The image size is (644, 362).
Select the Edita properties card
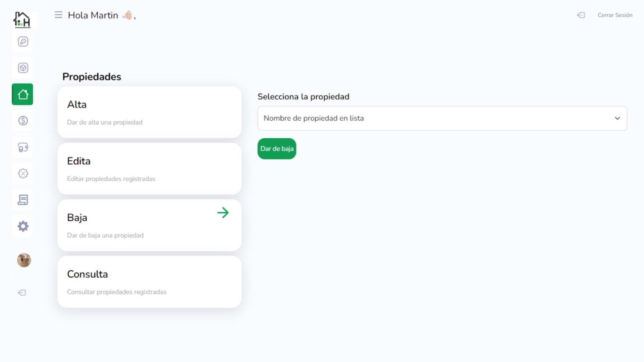pos(149,169)
